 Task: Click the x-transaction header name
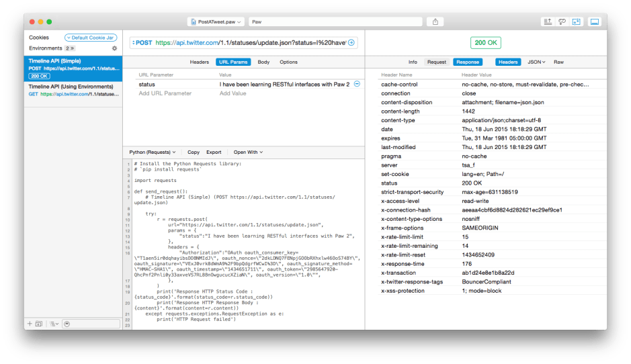click(x=398, y=273)
